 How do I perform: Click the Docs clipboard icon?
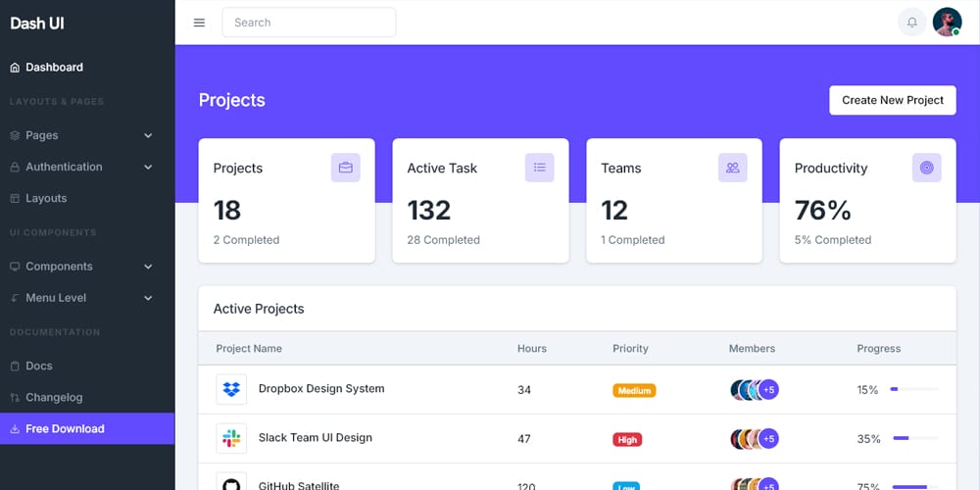15,367
